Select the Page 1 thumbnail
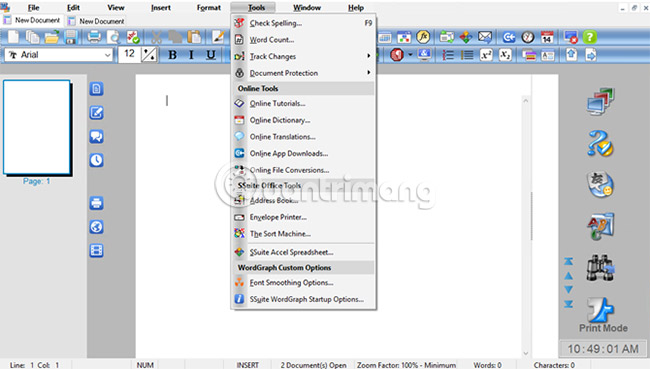Image resolution: width=650 pixels, height=369 pixels. pyautogui.click(x=37, y=127)
